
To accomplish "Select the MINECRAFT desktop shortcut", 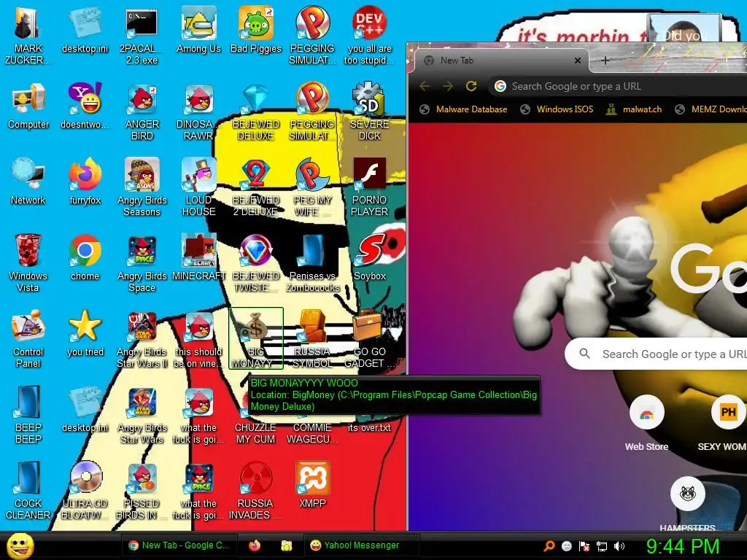I will 198,257.
